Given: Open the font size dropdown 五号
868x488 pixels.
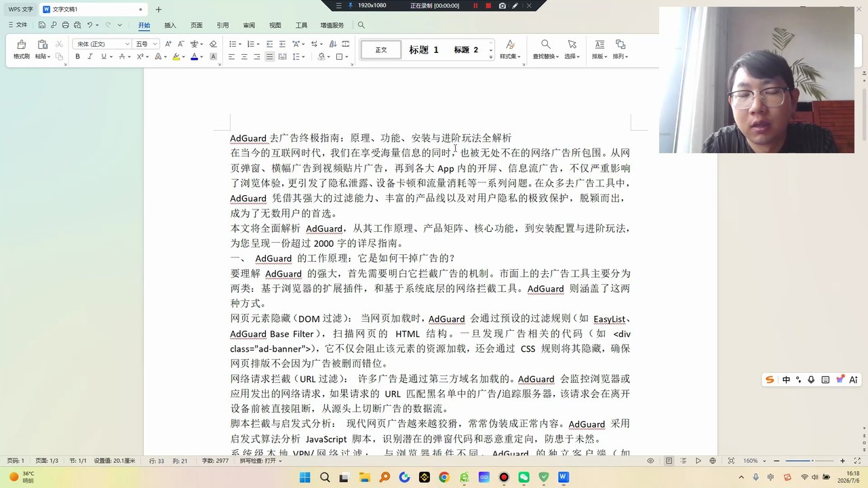Looking at the screenshot, I should coord(155,43).
